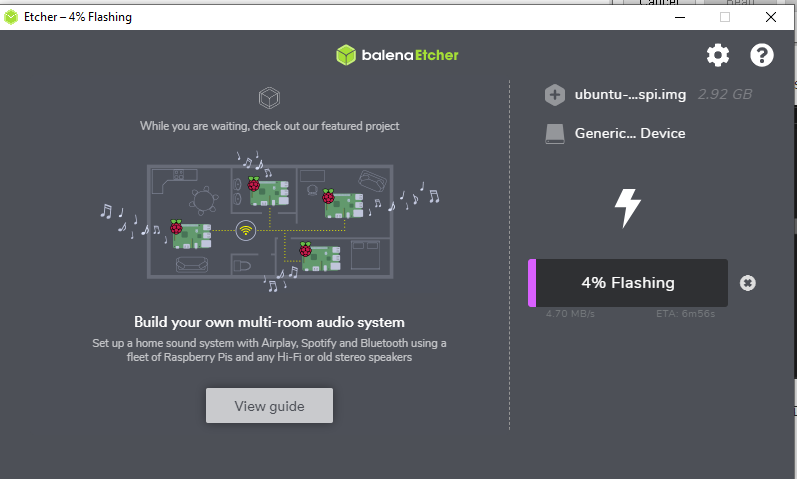
Task: Click the balenaEtcher logo
Action: pyautogui.click(x=397, y=55)
